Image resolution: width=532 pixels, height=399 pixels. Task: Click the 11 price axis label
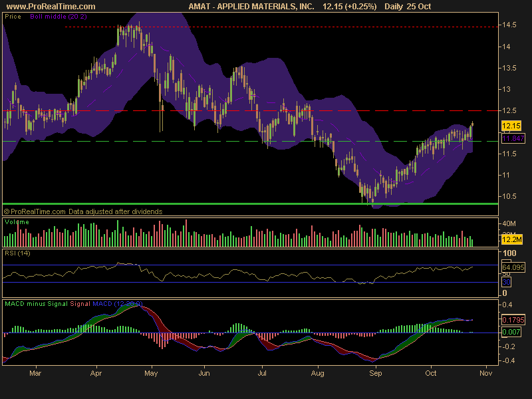506,175
